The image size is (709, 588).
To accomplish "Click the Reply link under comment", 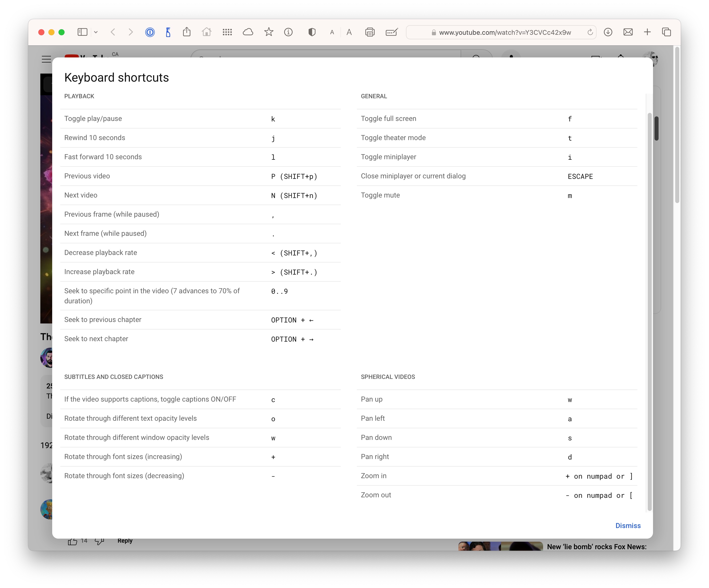I will pos(125,541).
